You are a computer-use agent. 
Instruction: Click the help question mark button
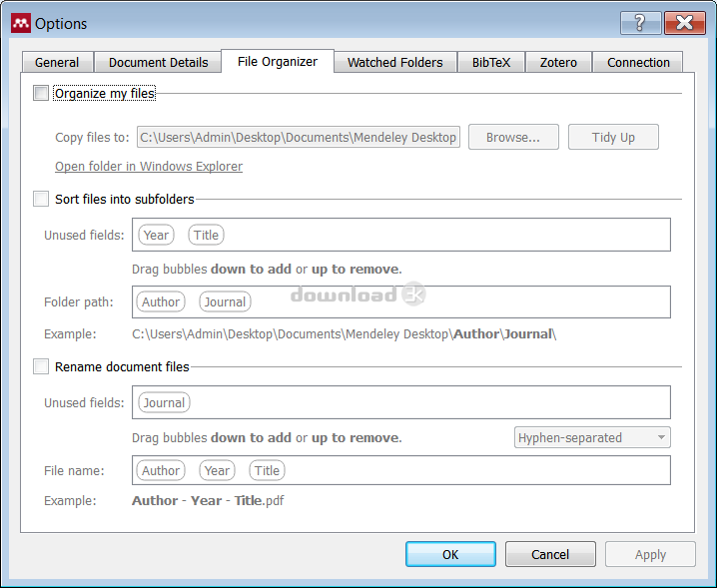640,22
